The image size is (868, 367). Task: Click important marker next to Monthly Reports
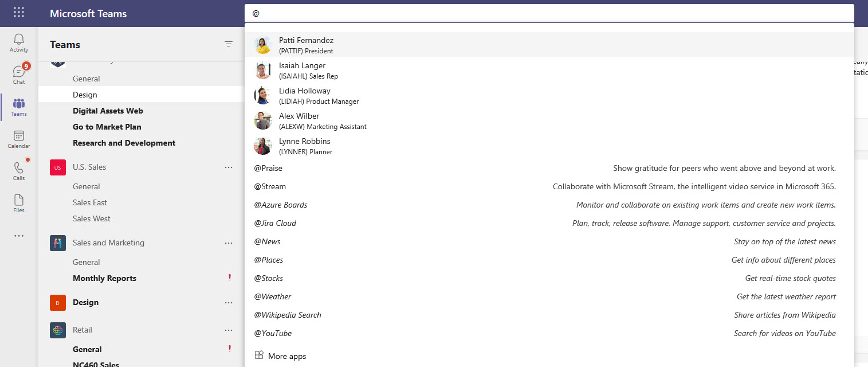point(230,278)
